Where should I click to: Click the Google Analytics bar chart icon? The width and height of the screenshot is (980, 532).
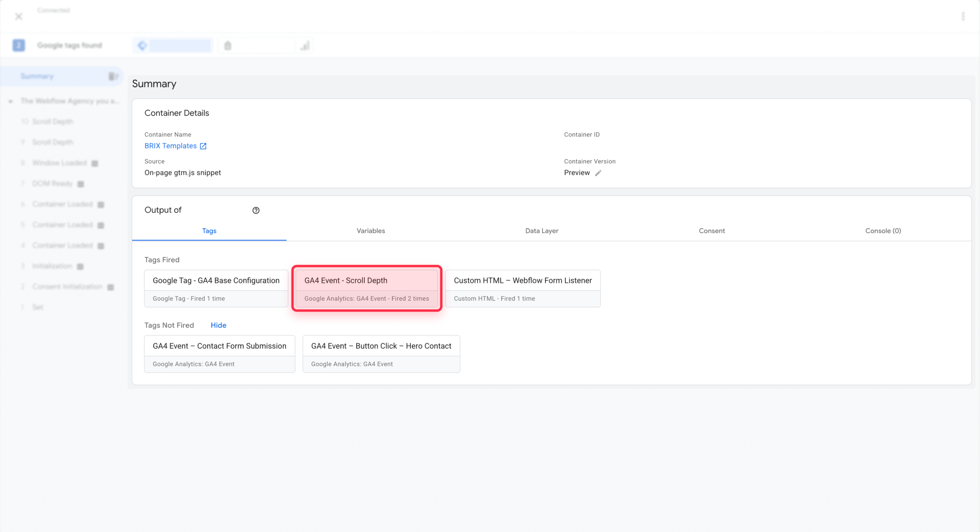coord(305,45)
